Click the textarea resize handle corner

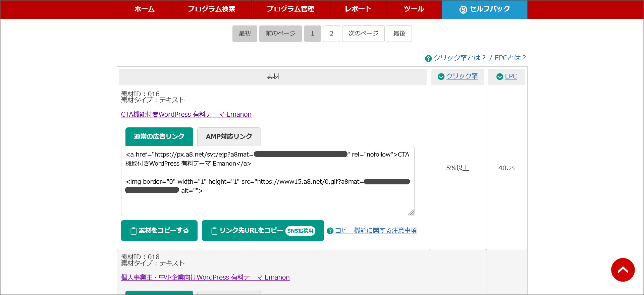[x=411, y=213]
